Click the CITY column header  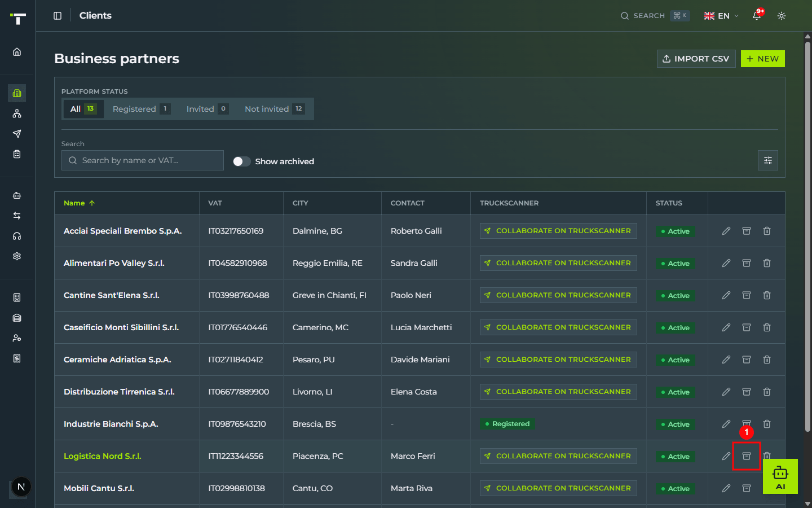[300, 203]
